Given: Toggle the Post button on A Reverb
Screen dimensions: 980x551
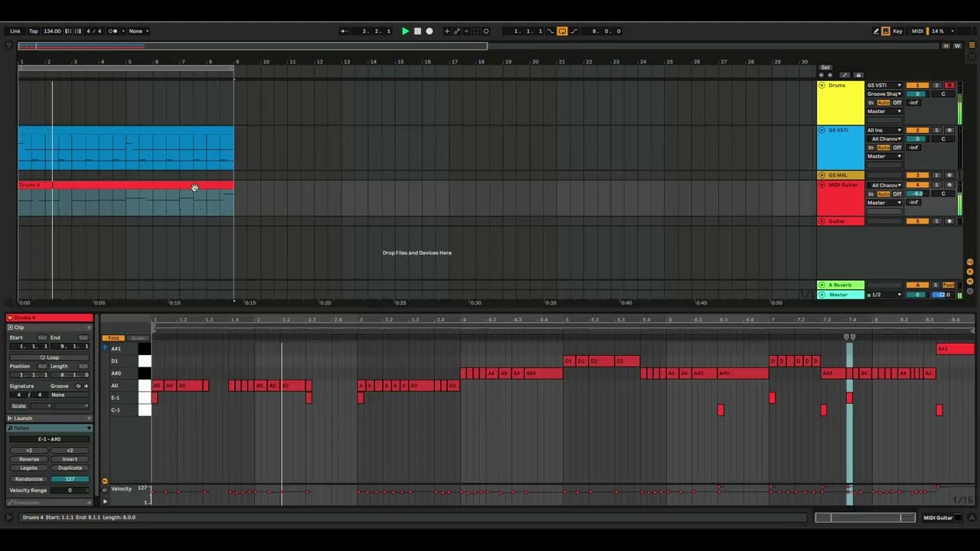Looking at the screenshot, I should (x=949, y=285).
